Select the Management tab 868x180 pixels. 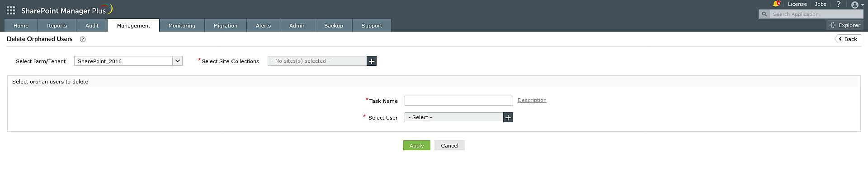pyautogui.click(x=133, y=26)
